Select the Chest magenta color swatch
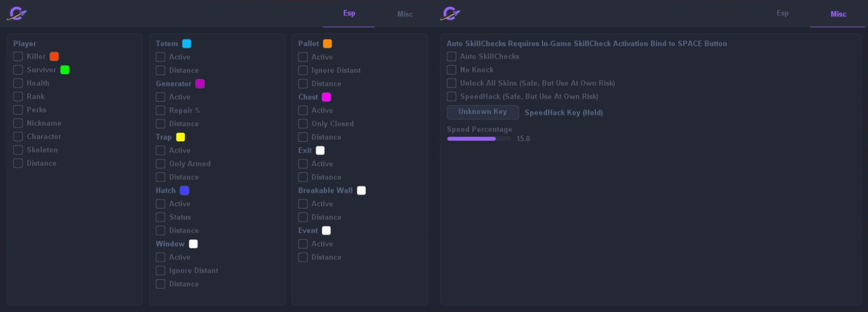This screenshot has width=868, height=312. [327, 97]
